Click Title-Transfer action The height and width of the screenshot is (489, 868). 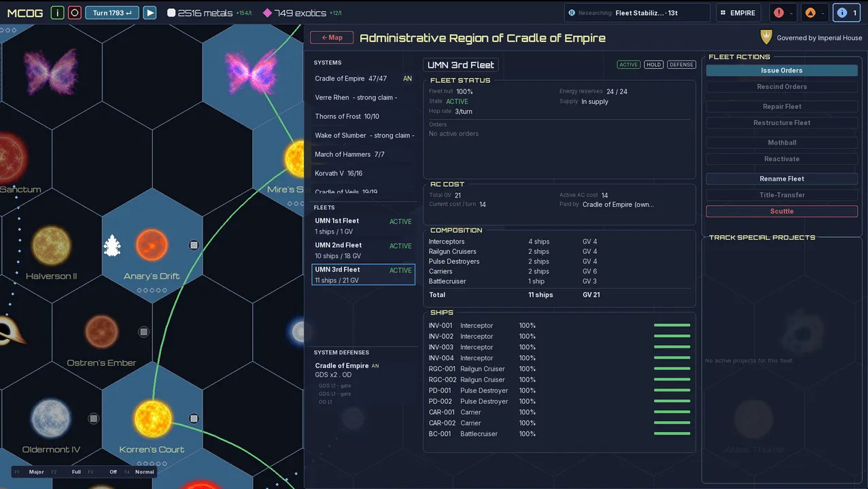(782, 195)
